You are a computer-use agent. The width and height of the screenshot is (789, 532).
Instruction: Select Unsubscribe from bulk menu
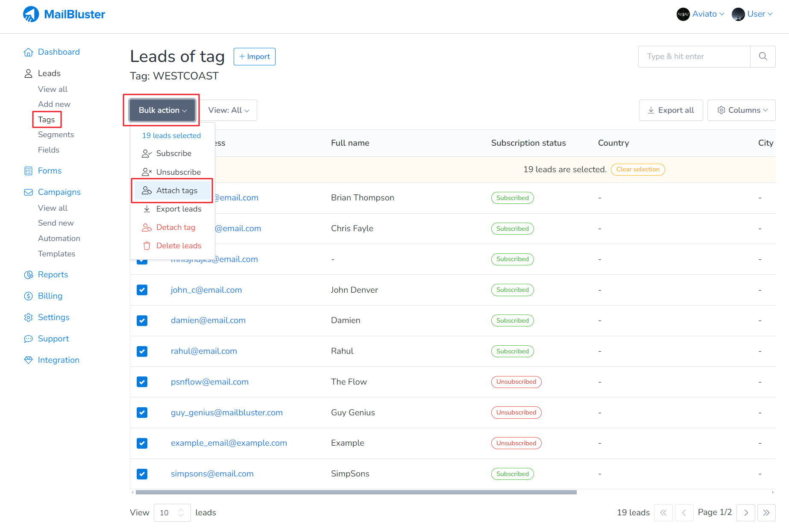173,172
